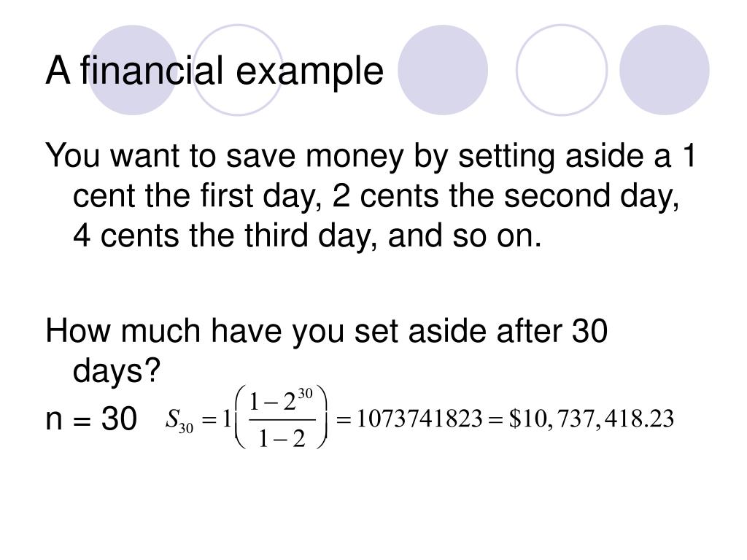The image size is (747, 560).
Task: Click the word 'money' in first paragraph
Action: (355, 157)
